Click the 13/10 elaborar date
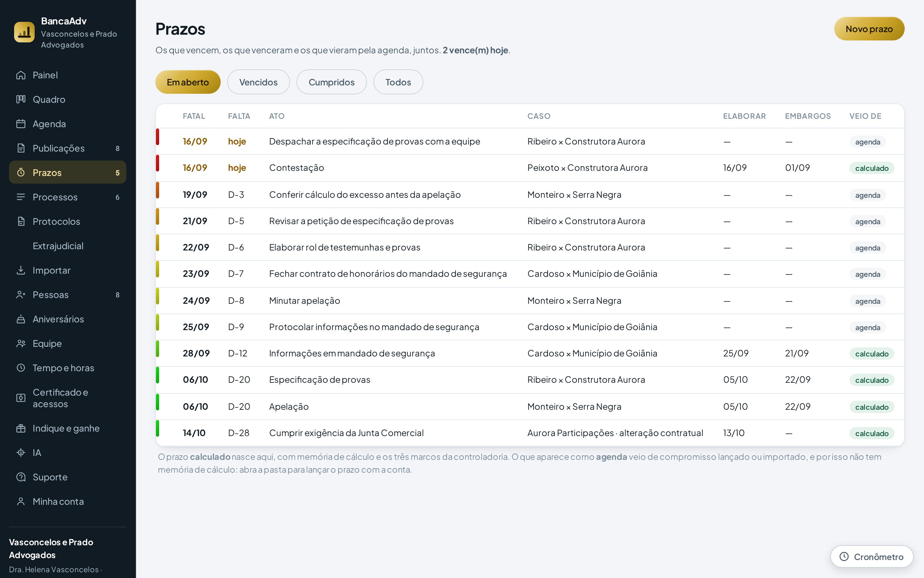The height and width of the screenshot is (578, 924). [733, 433]
